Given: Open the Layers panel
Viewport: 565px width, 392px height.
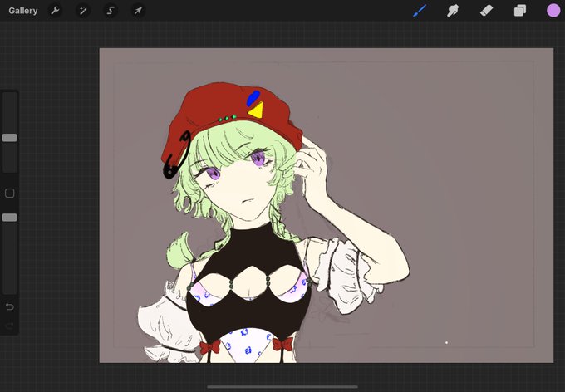Looking at the screenshot, I should pos(519,11).
